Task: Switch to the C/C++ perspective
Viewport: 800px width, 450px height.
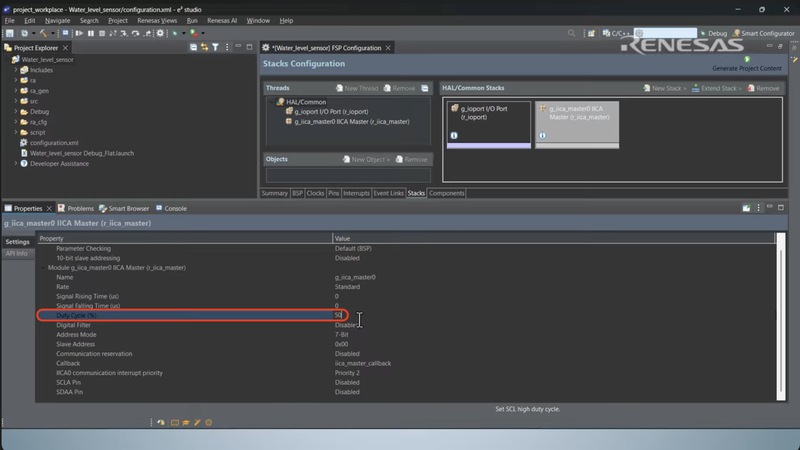Action: click(616, 33)
